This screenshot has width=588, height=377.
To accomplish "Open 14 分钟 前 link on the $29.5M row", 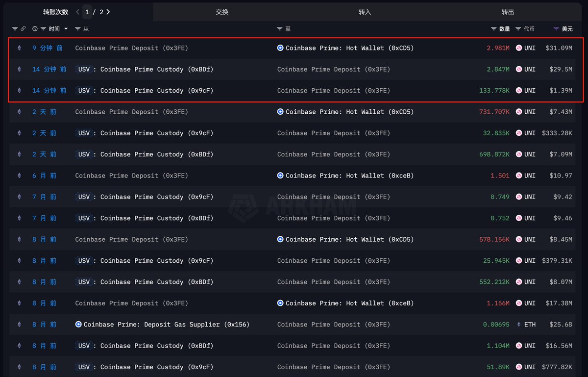I will pyautogui.click(x=49, y=69).
